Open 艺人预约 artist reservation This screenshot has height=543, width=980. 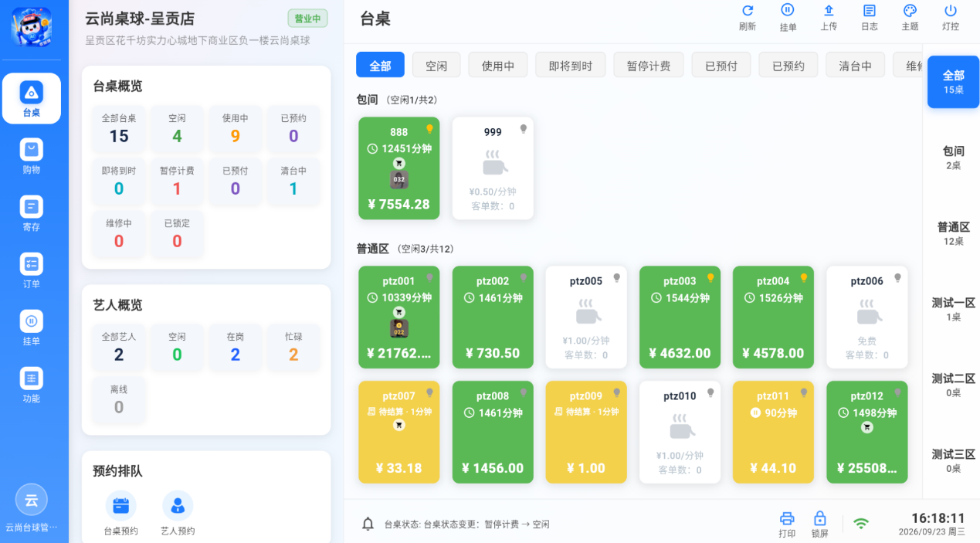[178, 513]
